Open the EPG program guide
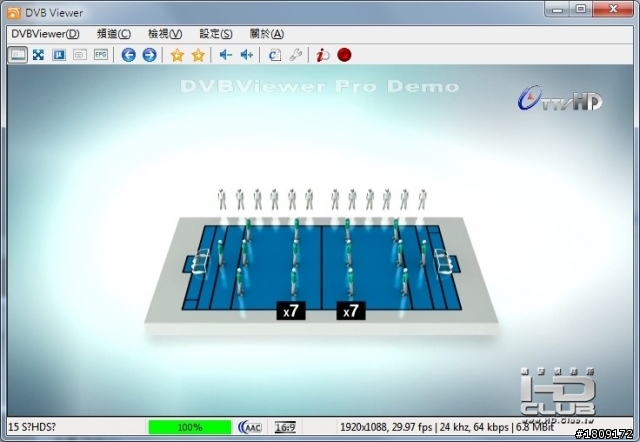 coord(101,55)
